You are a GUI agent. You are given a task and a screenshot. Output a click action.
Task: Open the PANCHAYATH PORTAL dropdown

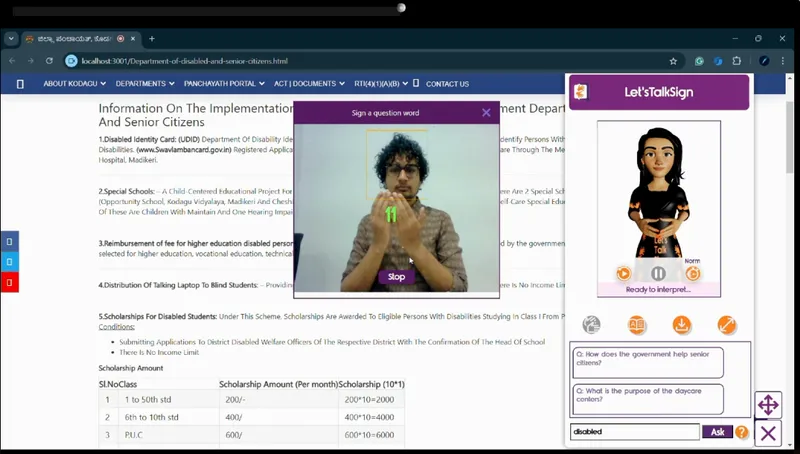point(224,84)
